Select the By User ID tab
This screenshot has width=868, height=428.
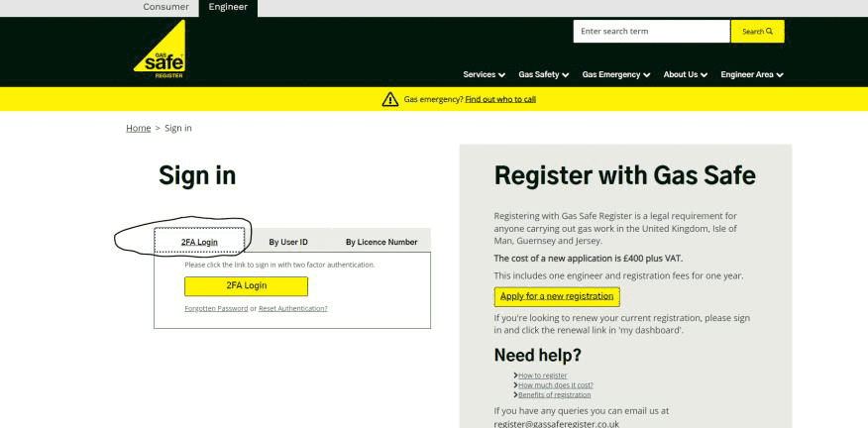[288, 242]
